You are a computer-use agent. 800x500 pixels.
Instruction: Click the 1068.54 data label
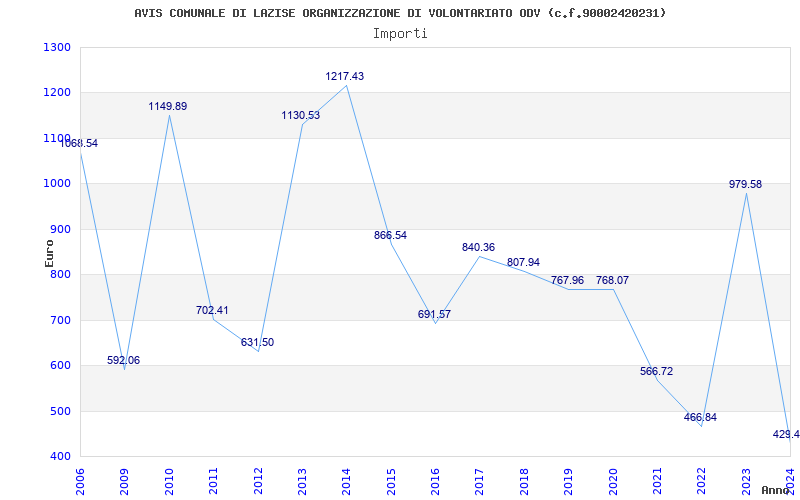79,143
